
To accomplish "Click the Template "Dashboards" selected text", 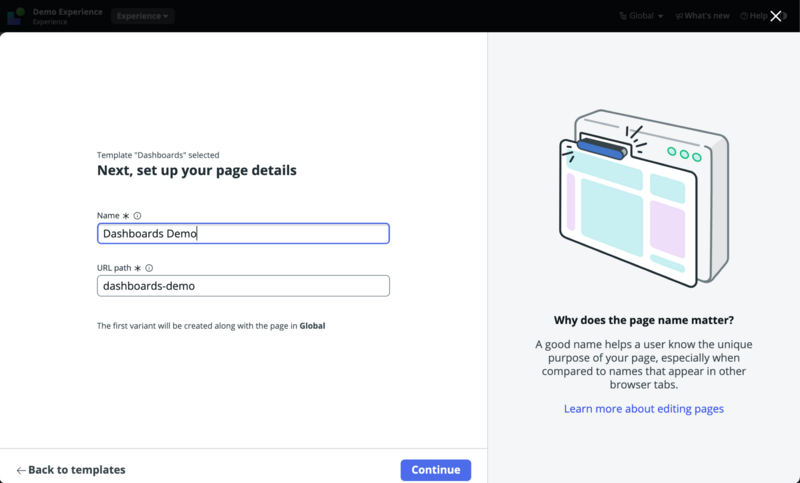I will coord(158,155).
